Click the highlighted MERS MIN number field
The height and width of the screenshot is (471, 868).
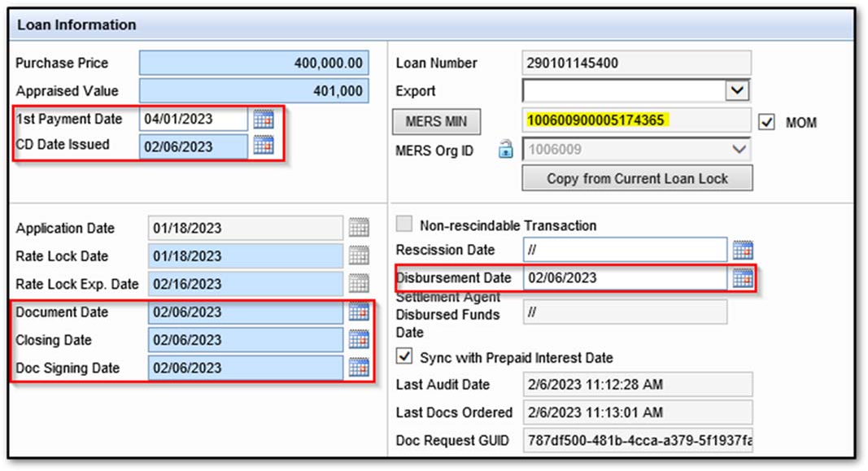click(637, 120)
